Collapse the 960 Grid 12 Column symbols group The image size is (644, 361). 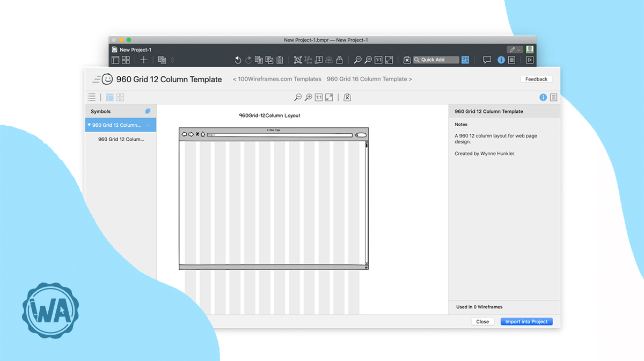click(x=90, y=125)
